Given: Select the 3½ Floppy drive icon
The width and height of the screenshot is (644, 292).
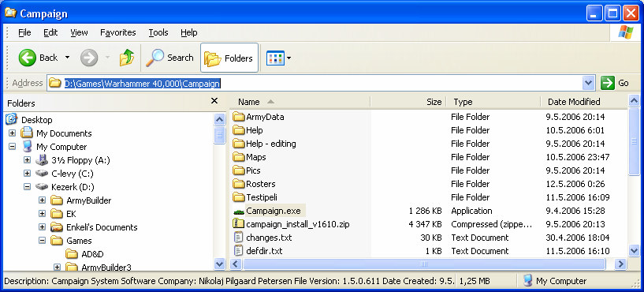Looking at the screenshot, I should pos(42,159).
